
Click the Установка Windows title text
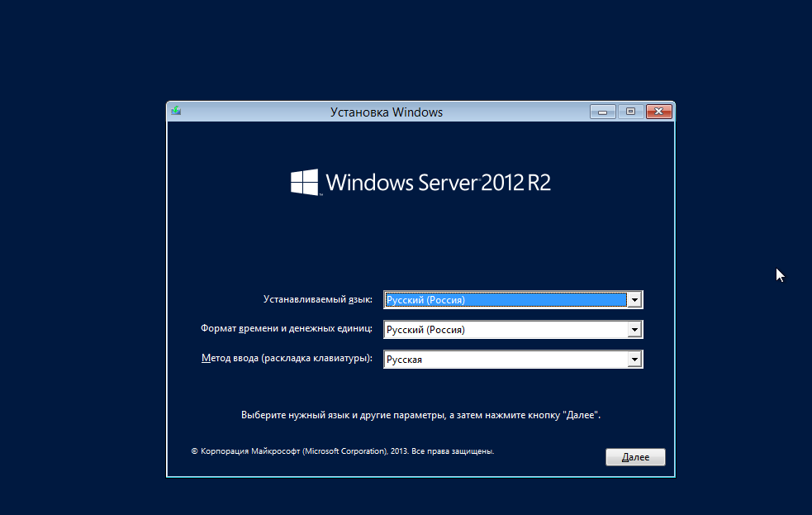tap(387, 112)
